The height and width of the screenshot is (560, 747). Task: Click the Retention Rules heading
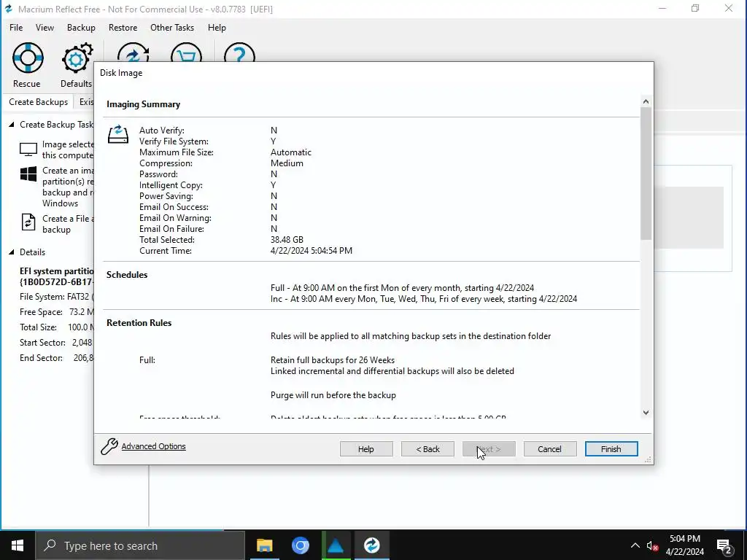139,322
